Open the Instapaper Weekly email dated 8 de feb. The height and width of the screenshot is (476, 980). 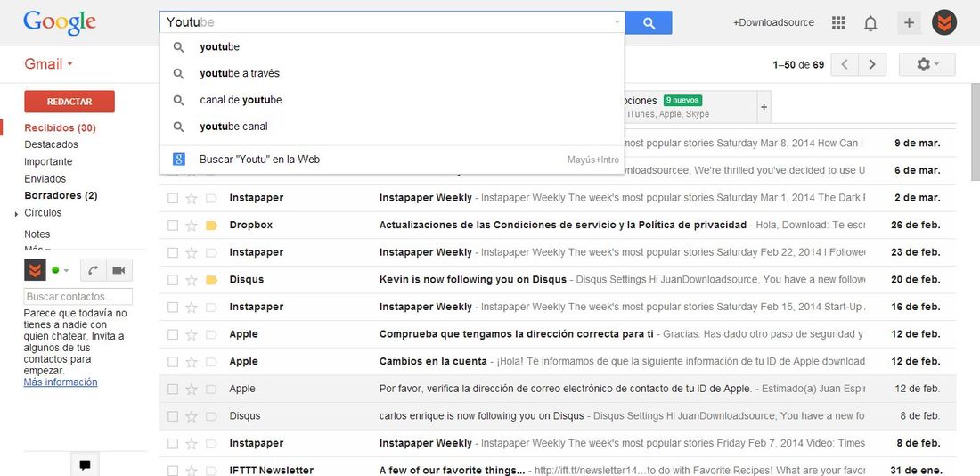coord(557,444)
